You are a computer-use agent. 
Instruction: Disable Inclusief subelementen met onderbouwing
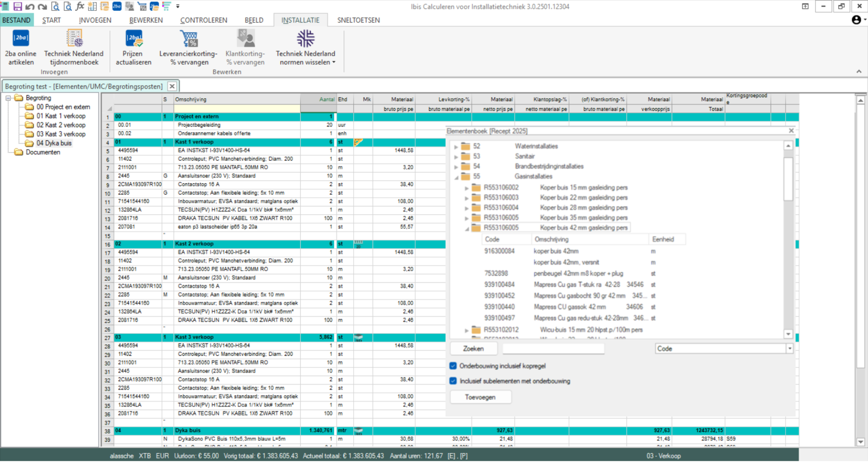pos(453,381)
